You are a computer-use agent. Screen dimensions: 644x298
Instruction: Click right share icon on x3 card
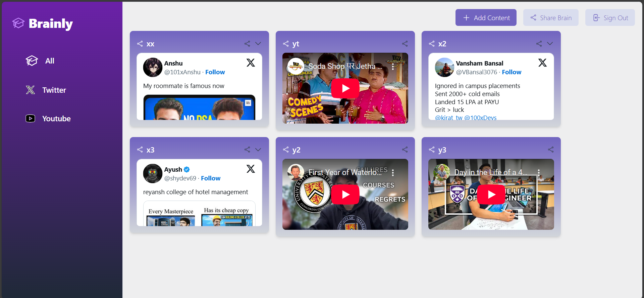pos(247,150)
